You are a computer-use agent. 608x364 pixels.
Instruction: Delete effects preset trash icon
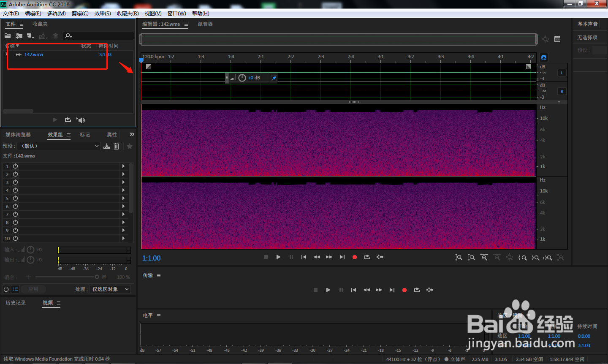[117, 146]
